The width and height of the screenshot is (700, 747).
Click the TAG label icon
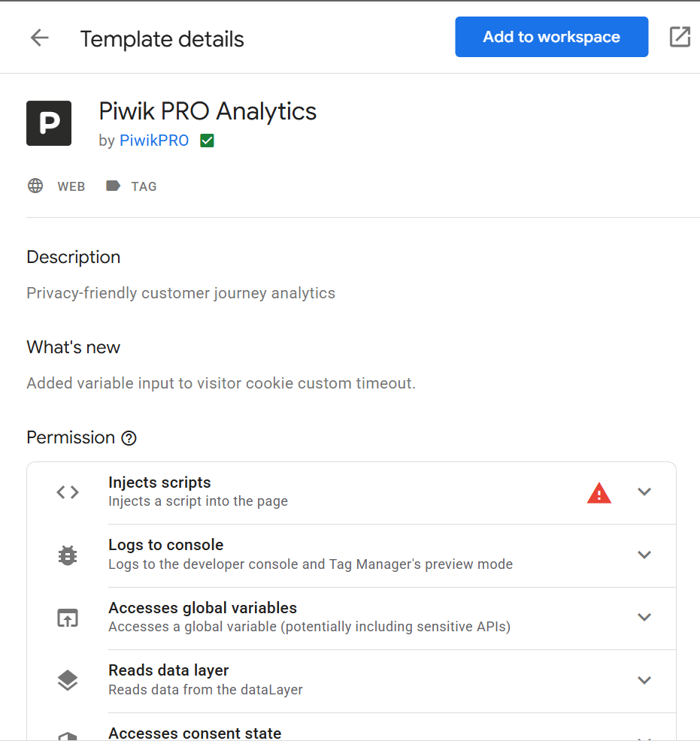(113, 186)
